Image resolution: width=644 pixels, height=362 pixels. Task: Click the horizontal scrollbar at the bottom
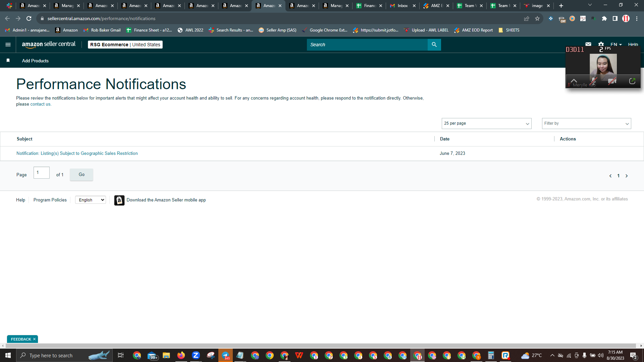coord(320,346)
